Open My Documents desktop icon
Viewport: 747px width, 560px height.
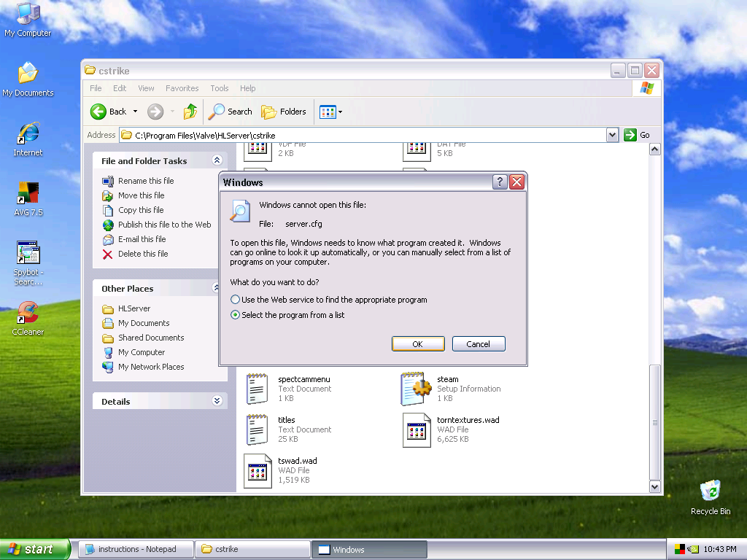pyautogui.click(x=28, y=79)
